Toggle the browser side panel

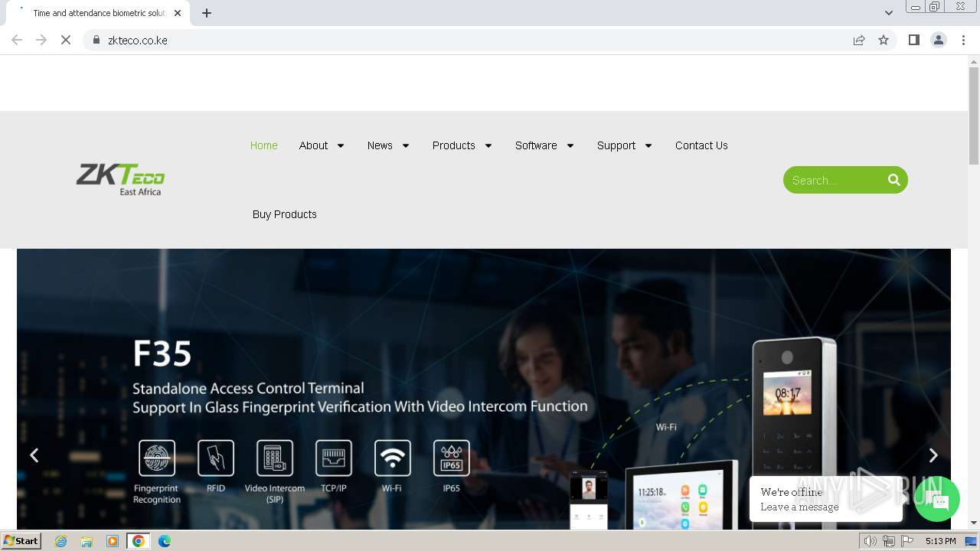913,40
